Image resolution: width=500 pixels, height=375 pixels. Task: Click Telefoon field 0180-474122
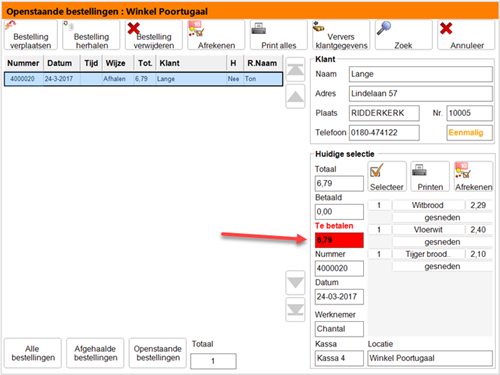(x=384, y=133)
